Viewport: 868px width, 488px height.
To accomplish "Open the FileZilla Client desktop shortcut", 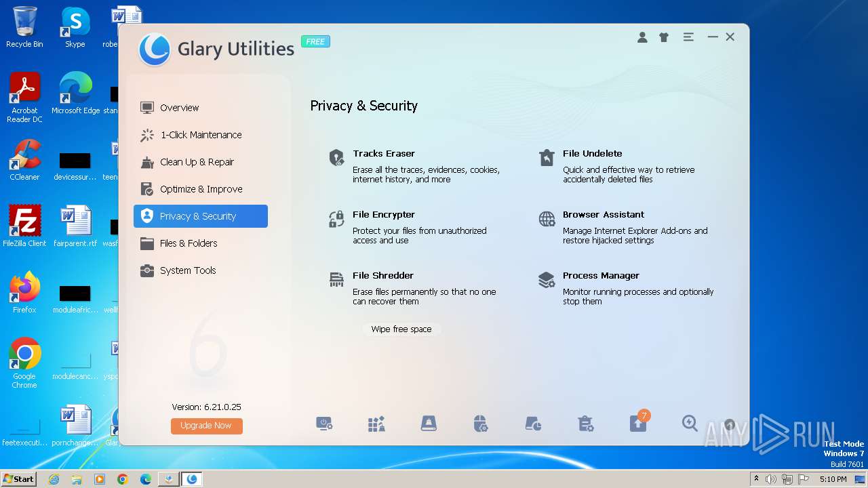I will (24, 226).
